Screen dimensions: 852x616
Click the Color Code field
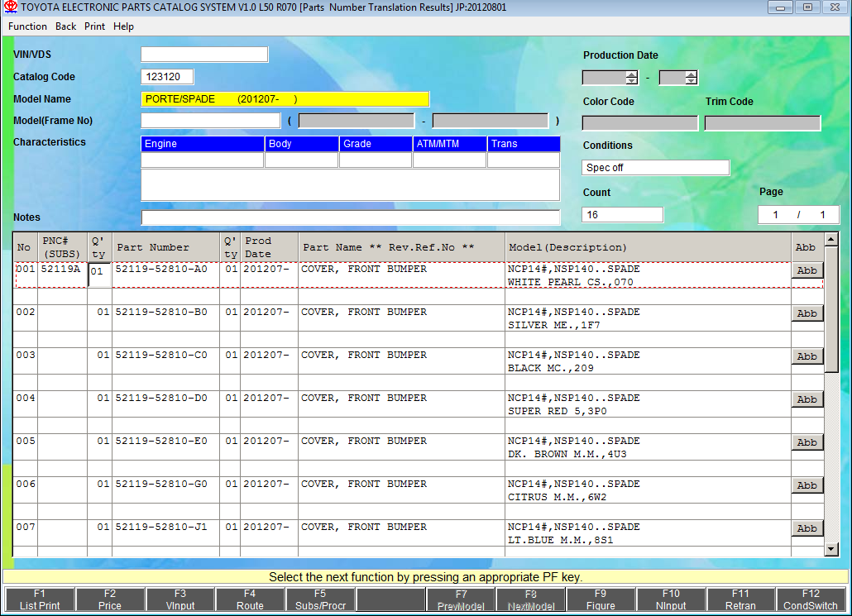click(640, 123)
